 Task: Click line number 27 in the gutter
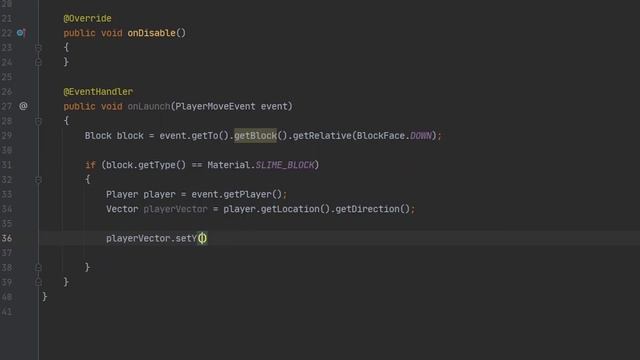[x=7, y=107]
